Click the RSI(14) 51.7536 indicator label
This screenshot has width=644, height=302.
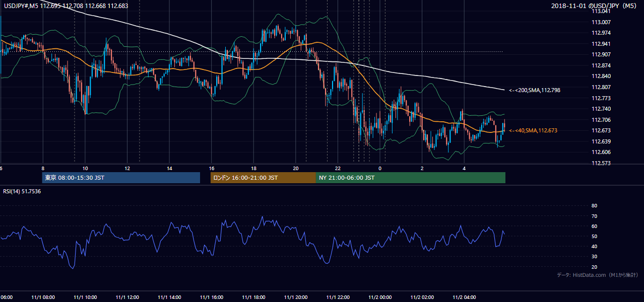[22, 191]
